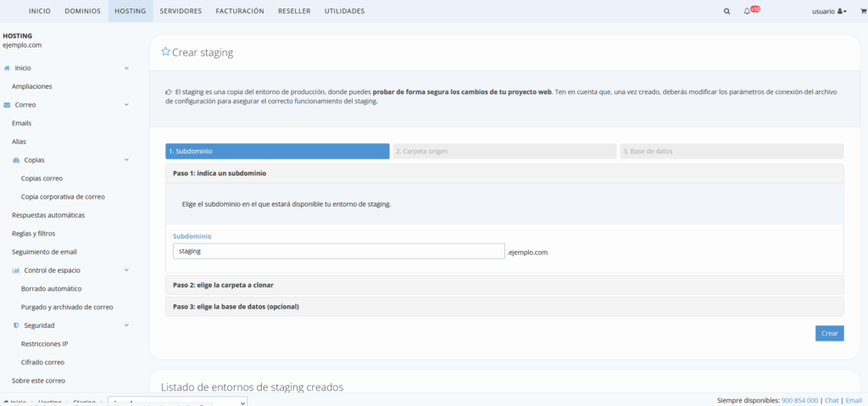
Task: Collapse the Copias sidebar section
Action: (x=126, y=160)
